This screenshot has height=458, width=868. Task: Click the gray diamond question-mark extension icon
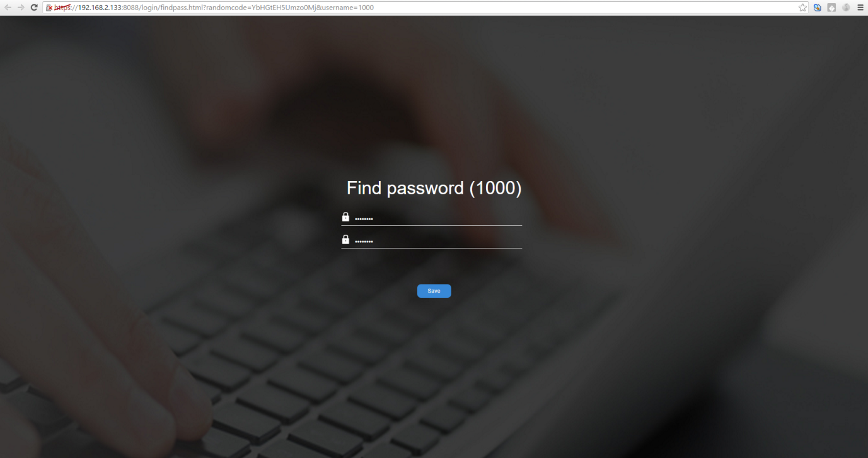point(832,8)
